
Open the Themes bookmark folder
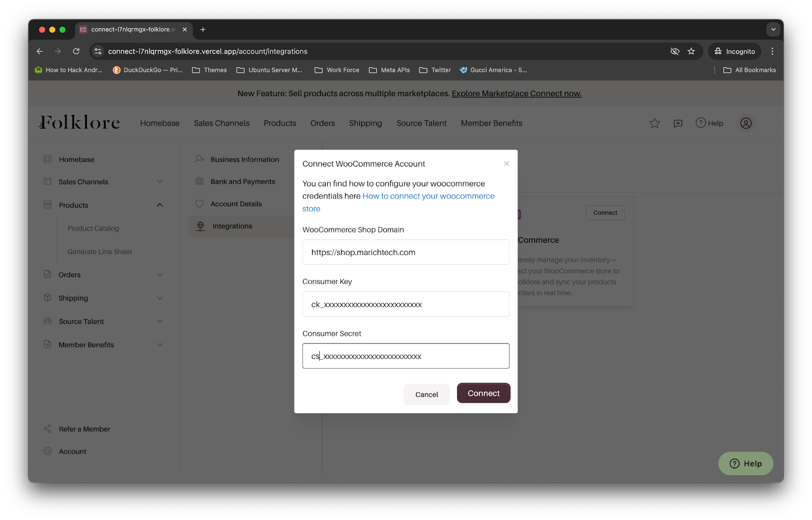click(209, 70)
